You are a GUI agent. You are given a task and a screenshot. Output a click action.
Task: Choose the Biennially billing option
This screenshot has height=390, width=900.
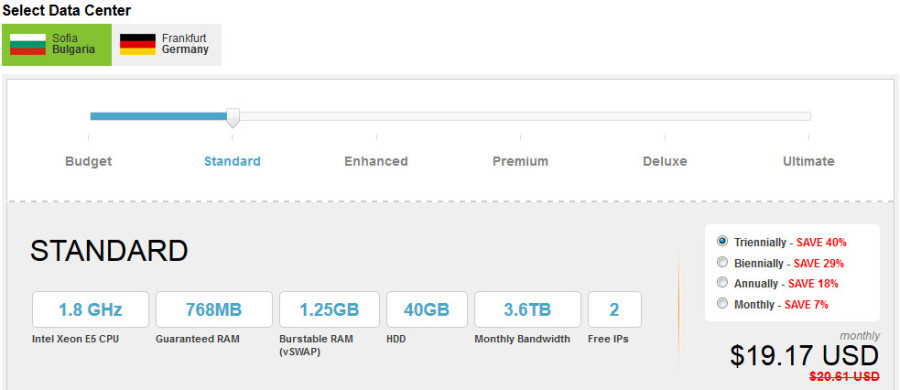pyautogui.click(x=722, y=262)
